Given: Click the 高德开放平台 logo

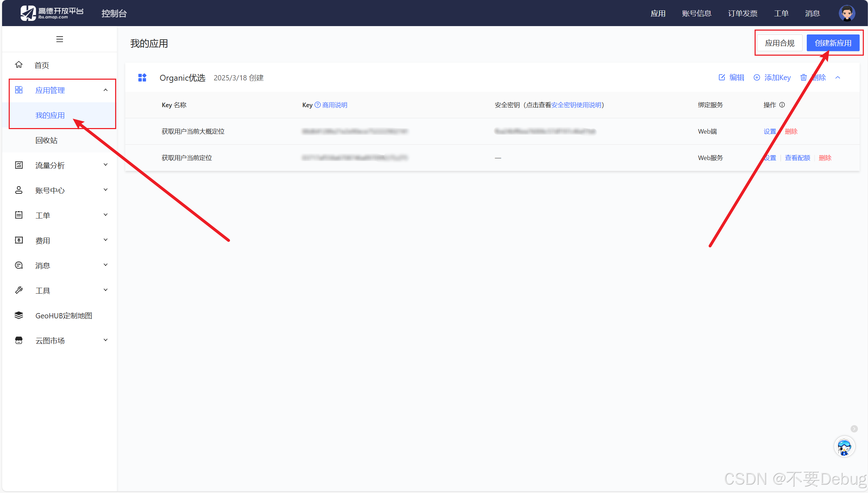Looking at the screenshot, I should (x=52, y=13).
